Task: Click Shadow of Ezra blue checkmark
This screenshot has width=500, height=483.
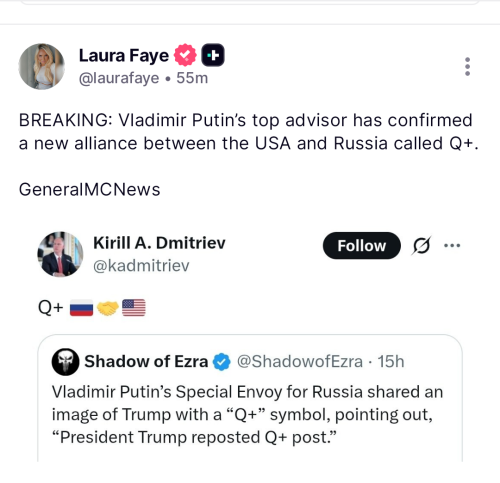Action: 222,362
